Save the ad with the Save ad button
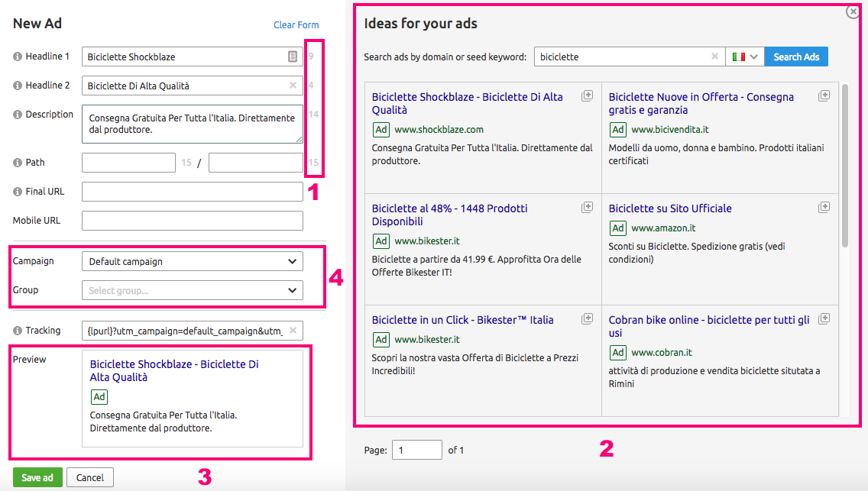 (37, 476)
